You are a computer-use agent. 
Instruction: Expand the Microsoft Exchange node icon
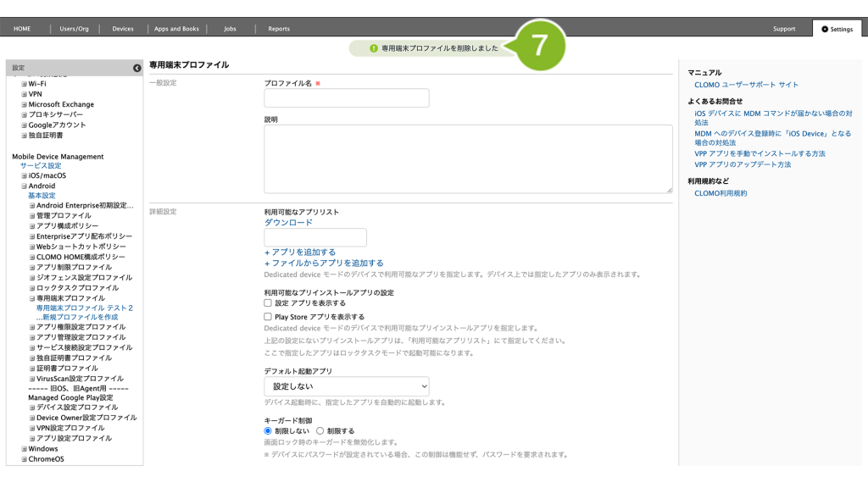click(25, 104)
